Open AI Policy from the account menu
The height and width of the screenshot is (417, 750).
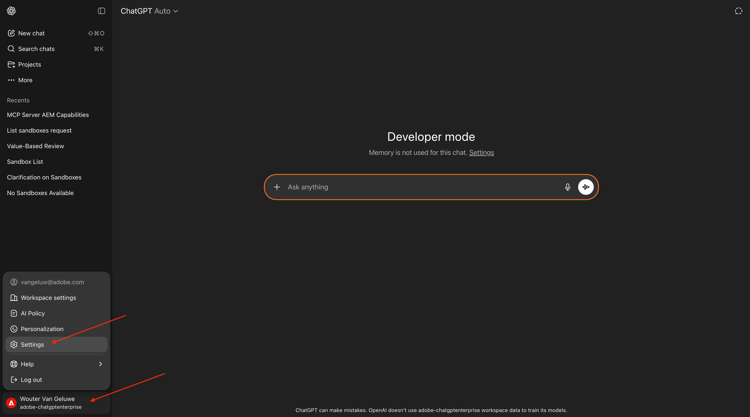[x=56, y=313]
